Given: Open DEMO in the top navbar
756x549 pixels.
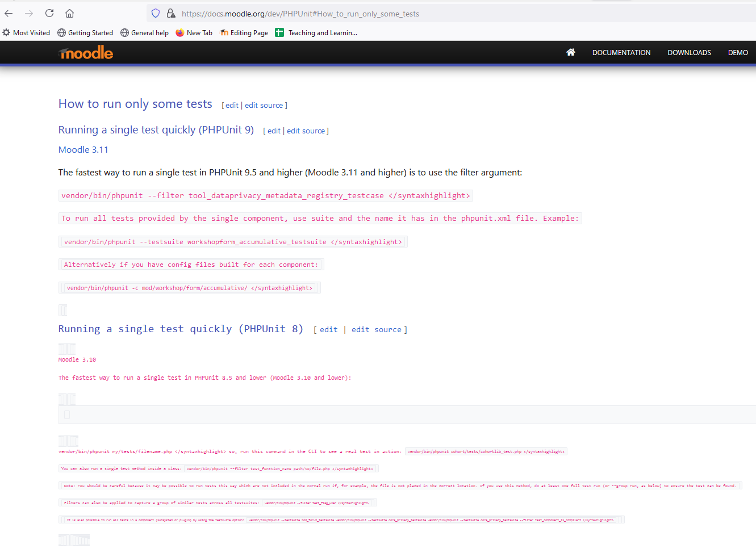Looking at the screenshot, I should pos(738,52).
